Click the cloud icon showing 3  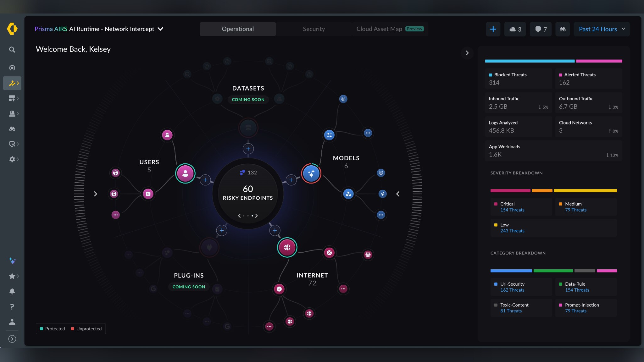(x=515, y=29)
